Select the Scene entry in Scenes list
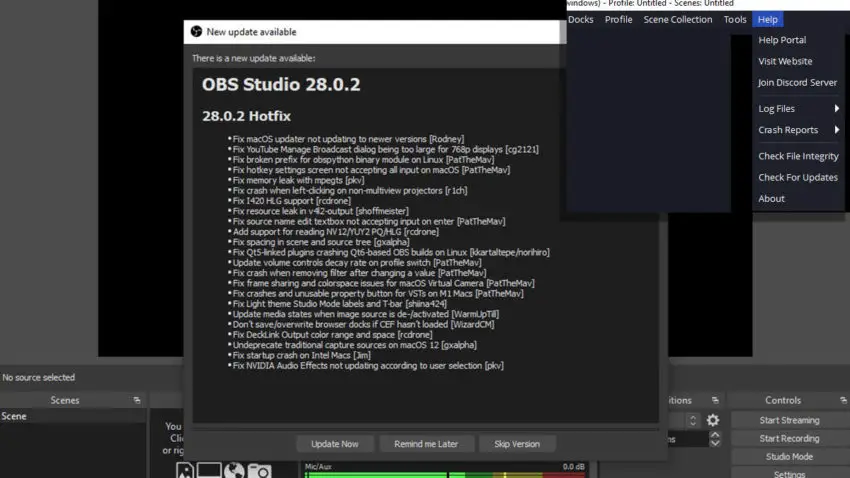Viewport: 850px width, 478px height. (73, 416)
